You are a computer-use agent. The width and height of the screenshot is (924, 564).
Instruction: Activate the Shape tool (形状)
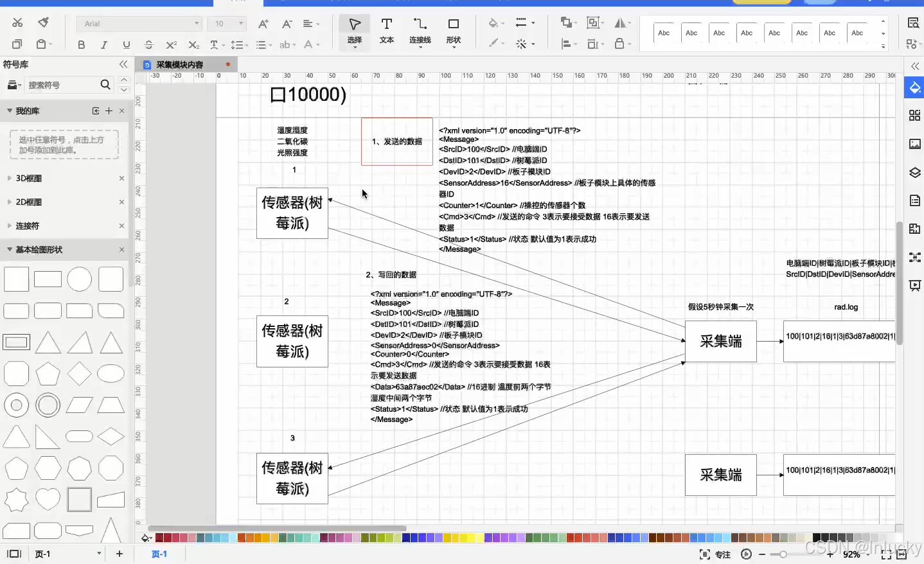tap(454, 32)
